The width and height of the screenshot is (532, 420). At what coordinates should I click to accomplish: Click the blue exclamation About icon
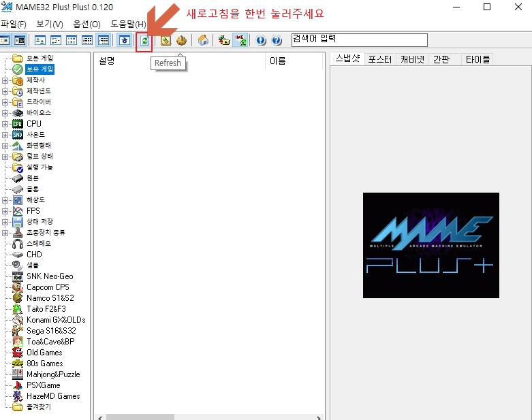261,41
